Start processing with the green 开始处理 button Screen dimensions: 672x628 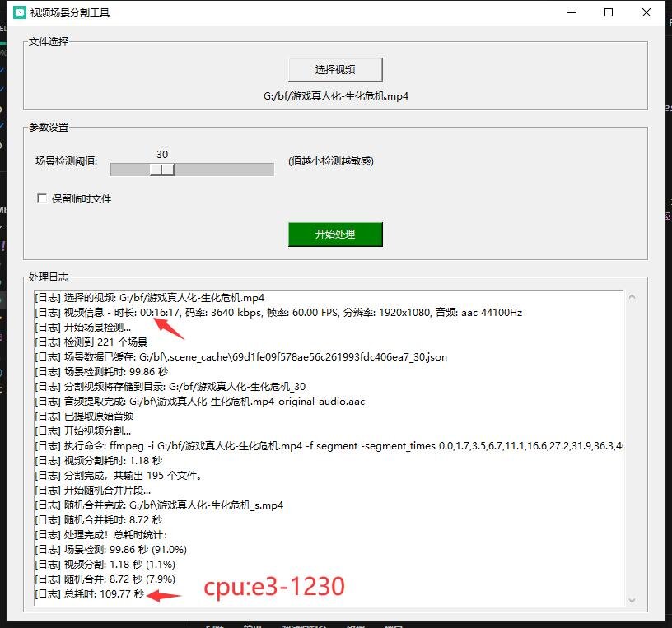(x=334, y=235)
